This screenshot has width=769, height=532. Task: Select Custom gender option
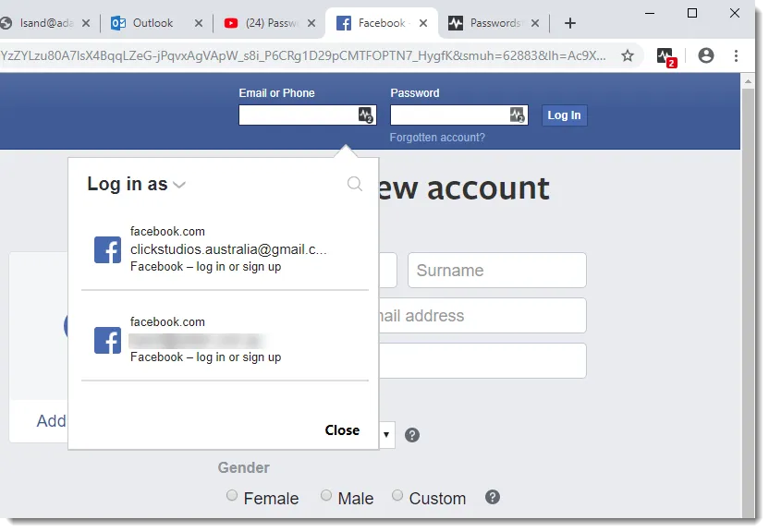pyautogui.click(x=397, y=495)
